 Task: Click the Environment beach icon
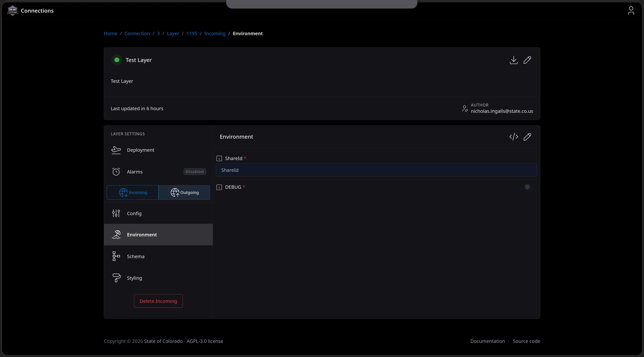point(116,235)
